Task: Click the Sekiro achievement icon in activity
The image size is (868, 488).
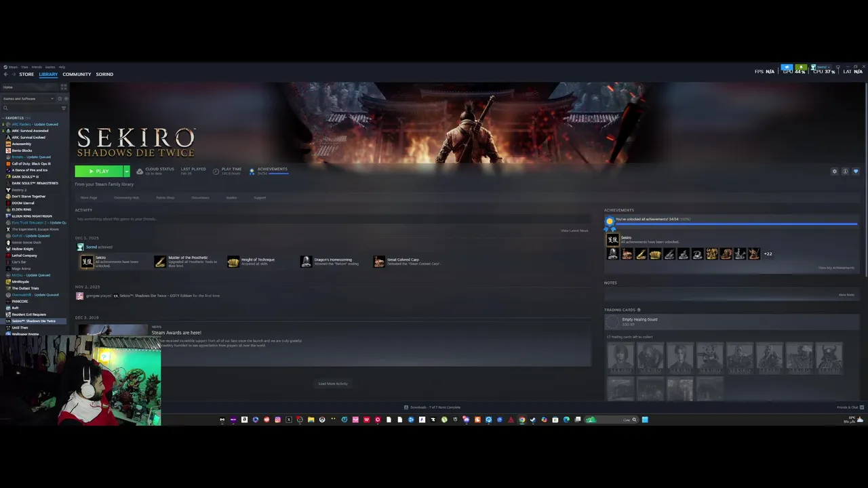Action: click(87, 262)
